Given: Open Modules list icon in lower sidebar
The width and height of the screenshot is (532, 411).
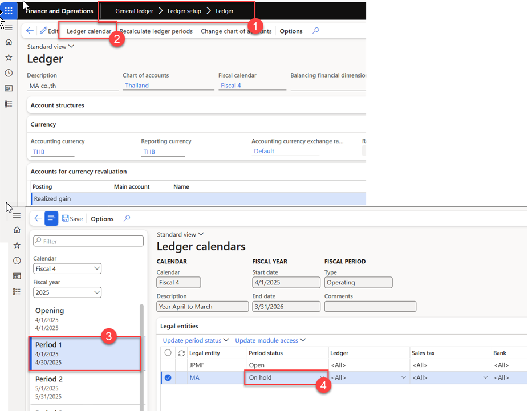Looking at the screenshot, I should coord(17,292).
